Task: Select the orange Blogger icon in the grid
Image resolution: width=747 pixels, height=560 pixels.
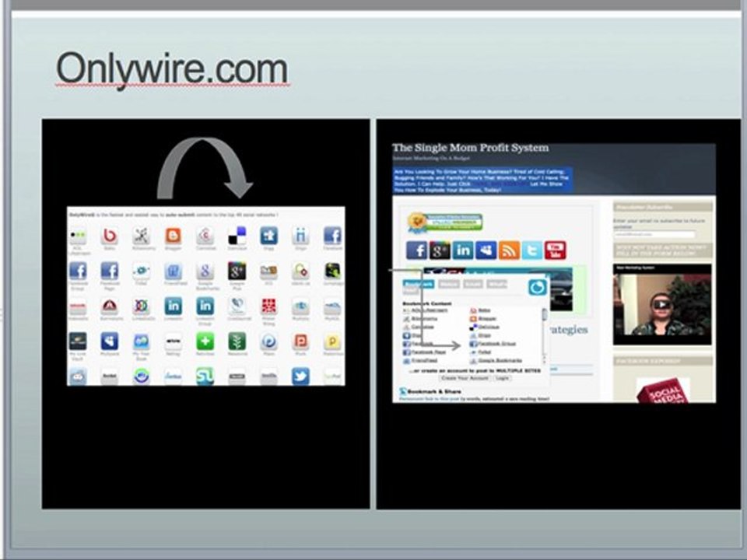Action: (x=173, y=236)
